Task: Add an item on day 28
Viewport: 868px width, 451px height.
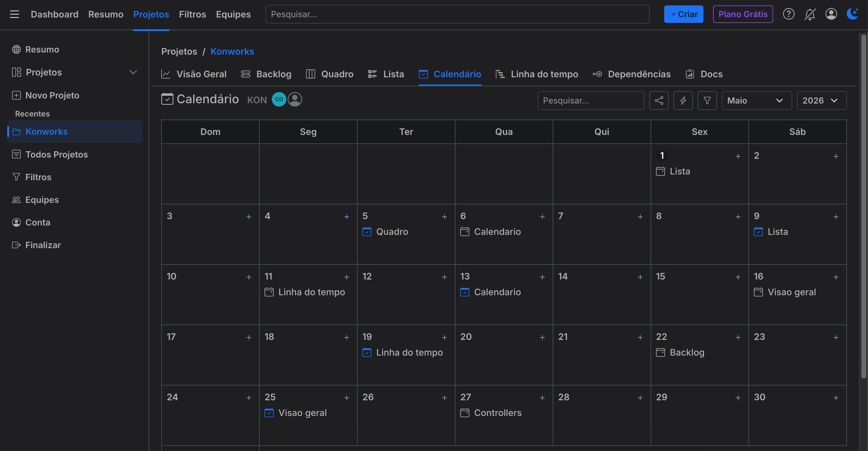Action: click(640, 398)
